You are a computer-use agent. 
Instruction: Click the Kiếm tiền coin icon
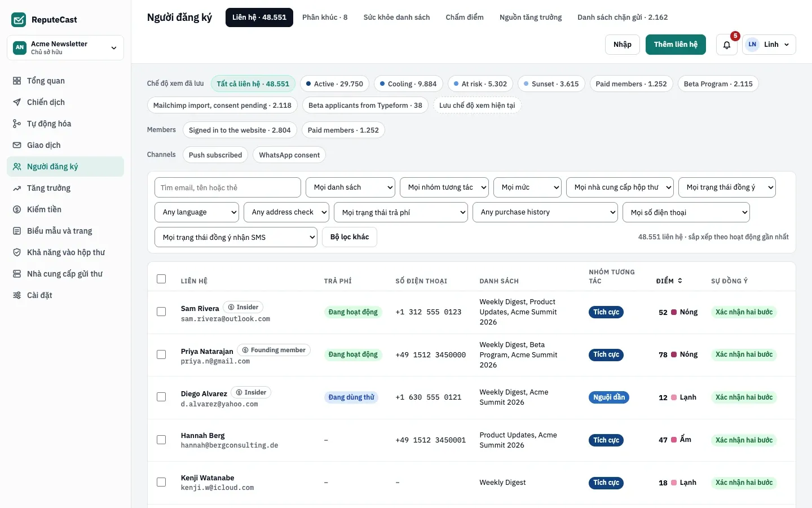[x=17, y=209]
